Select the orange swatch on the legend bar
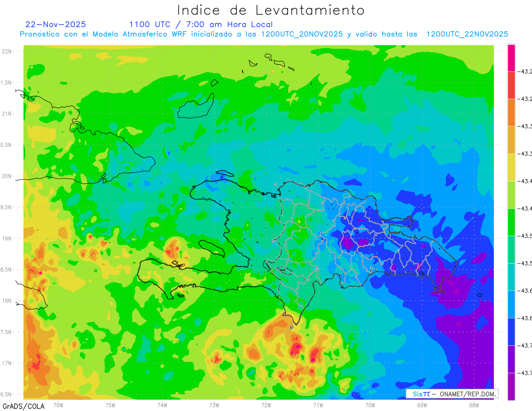 (511, 113)
